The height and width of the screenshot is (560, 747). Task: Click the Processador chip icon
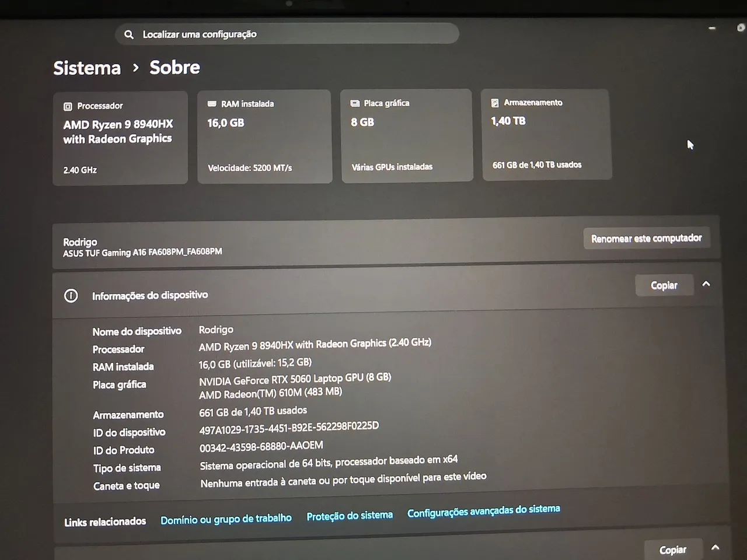tap(68, 106)
